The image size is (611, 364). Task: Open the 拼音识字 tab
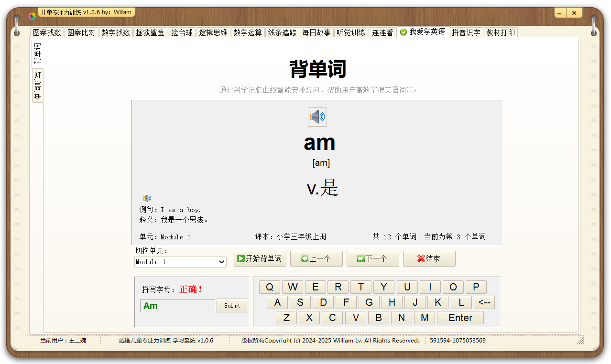pos(466,32)
